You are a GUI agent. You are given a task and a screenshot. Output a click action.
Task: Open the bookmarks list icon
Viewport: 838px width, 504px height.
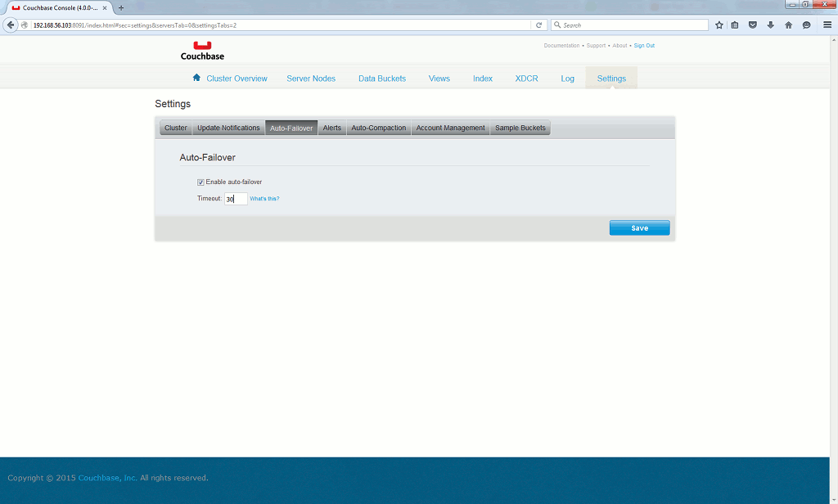[x=735, y=25]
